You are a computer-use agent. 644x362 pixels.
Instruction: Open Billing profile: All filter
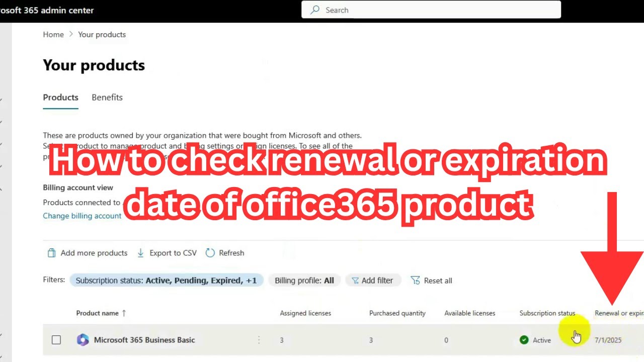pyautogui.click(x=304, y=281)
